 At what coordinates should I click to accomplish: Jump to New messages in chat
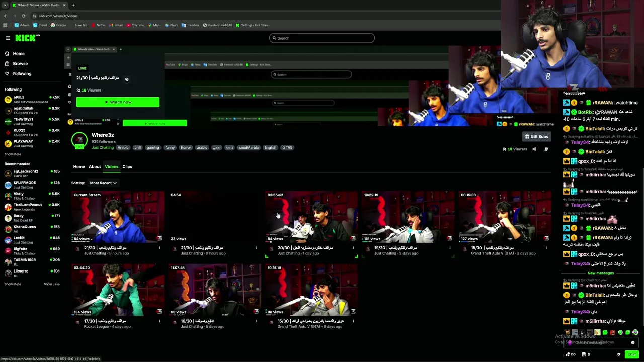click(600, 273)
